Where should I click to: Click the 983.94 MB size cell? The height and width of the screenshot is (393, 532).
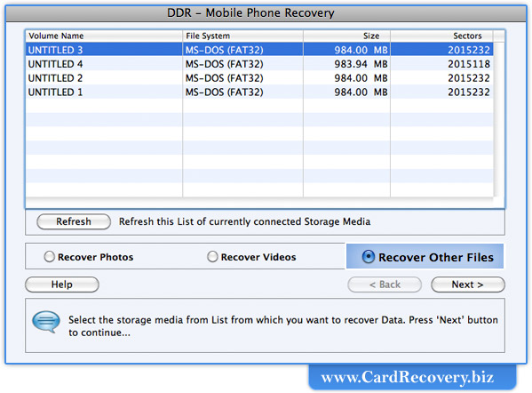click(361, 64)
